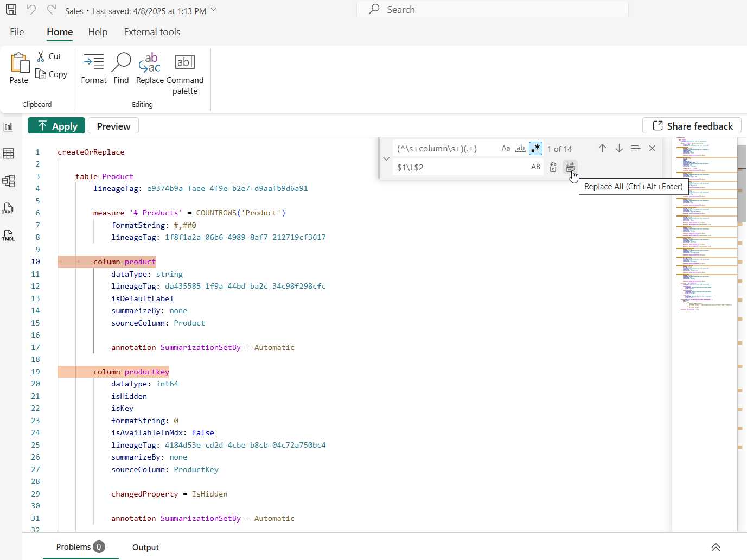Select the Table view icon in sidebar
747x560 pixels.
pos(8,154)
